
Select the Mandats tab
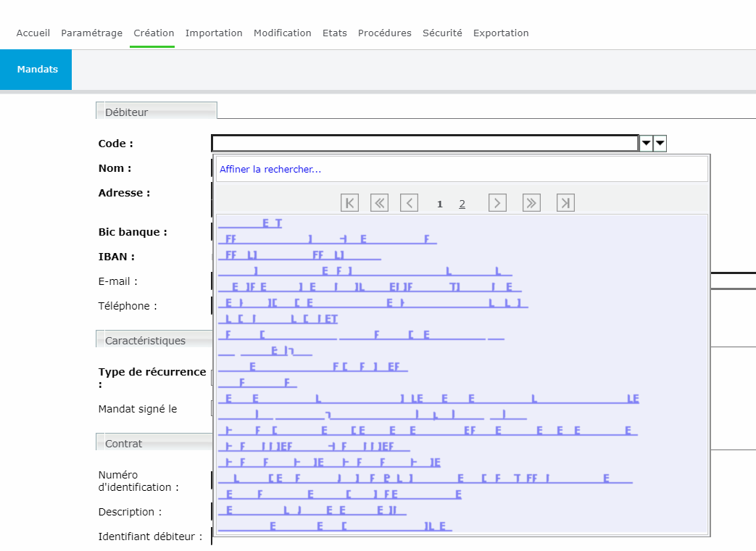click(37, 70)
